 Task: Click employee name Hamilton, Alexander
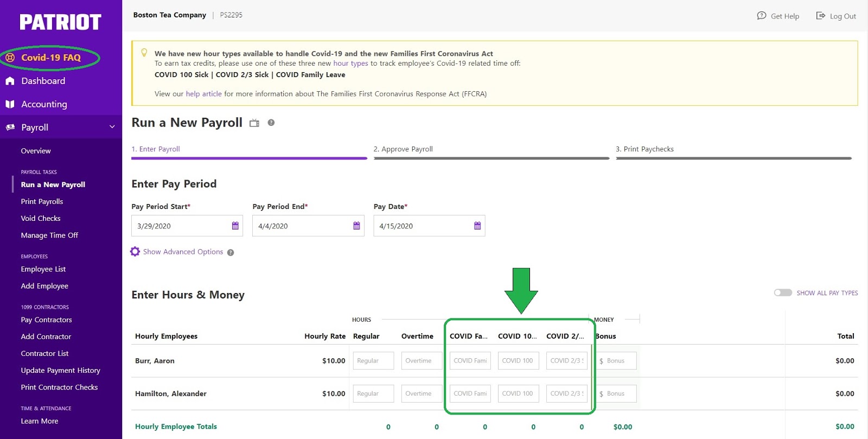(171, 394)
